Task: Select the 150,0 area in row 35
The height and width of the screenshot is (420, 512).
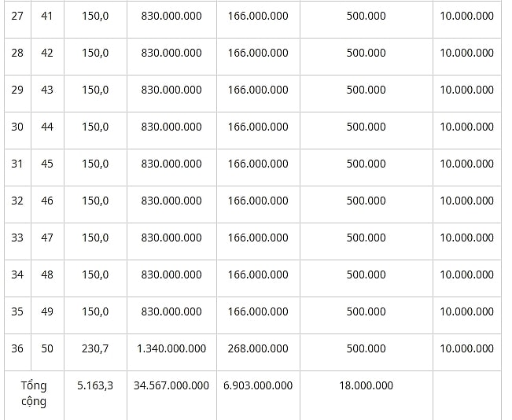Action: click(x=95, y=311)
